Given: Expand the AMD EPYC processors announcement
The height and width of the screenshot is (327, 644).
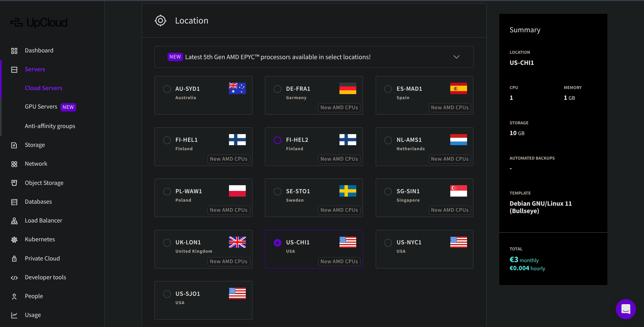Looking at the screenshot, I should coord(456,57).
